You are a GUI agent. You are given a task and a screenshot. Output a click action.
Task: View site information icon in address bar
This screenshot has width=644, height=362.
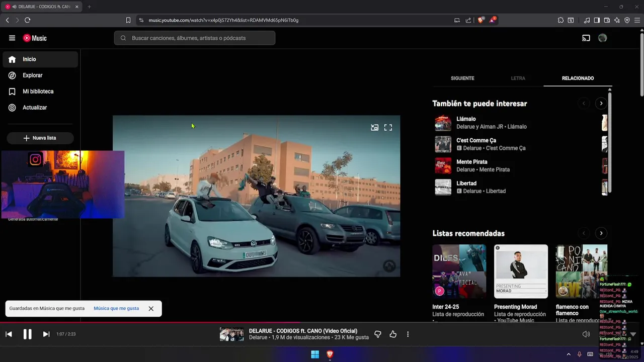point(141,20)
